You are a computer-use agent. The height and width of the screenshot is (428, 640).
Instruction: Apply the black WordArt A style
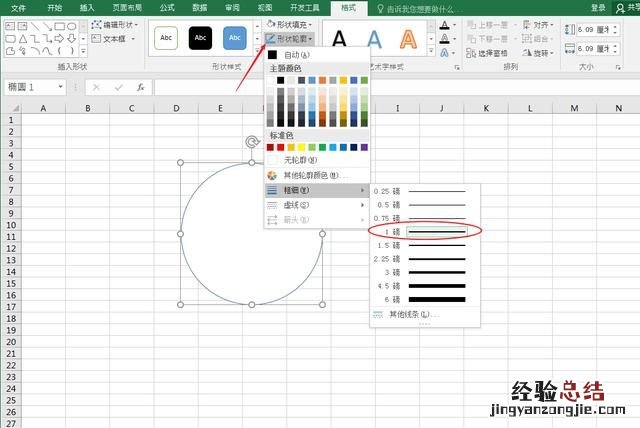339,39
